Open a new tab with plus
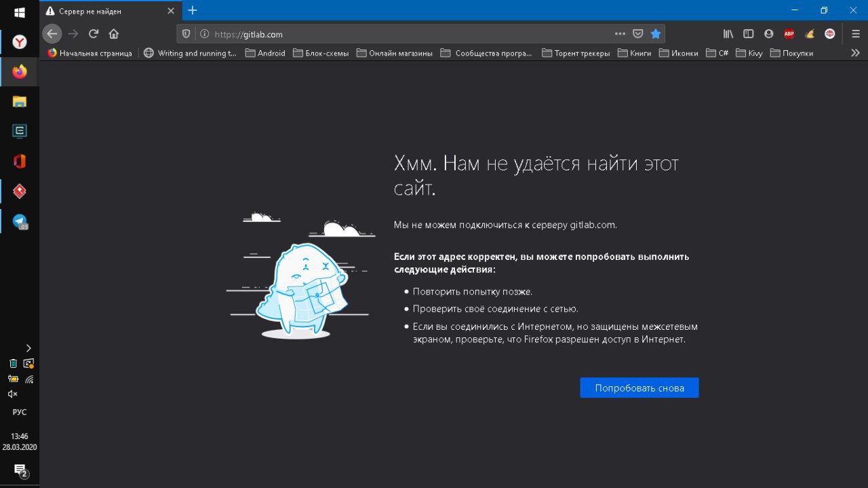 (193, 11)
